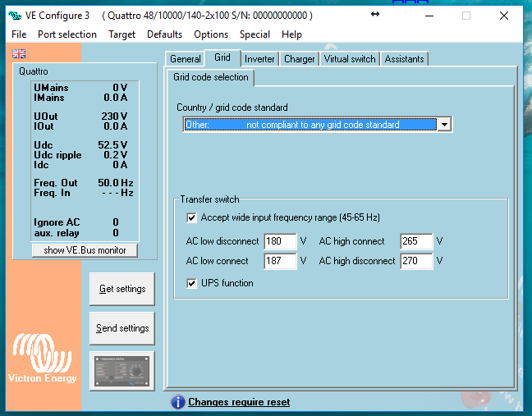
Task: Click the UK flag language icon
Action: 19,53
